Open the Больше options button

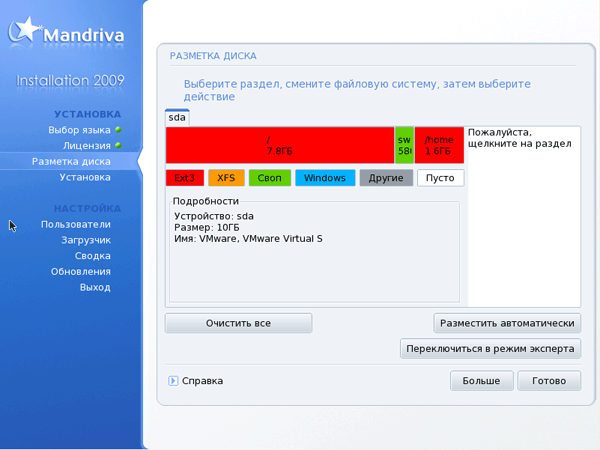coord(481,381)
